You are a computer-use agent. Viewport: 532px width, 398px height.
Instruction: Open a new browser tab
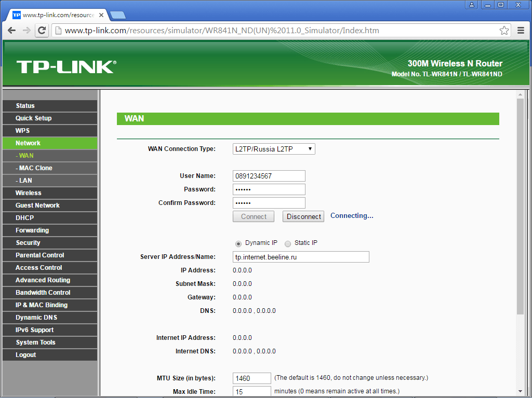(x=118, y=15)
